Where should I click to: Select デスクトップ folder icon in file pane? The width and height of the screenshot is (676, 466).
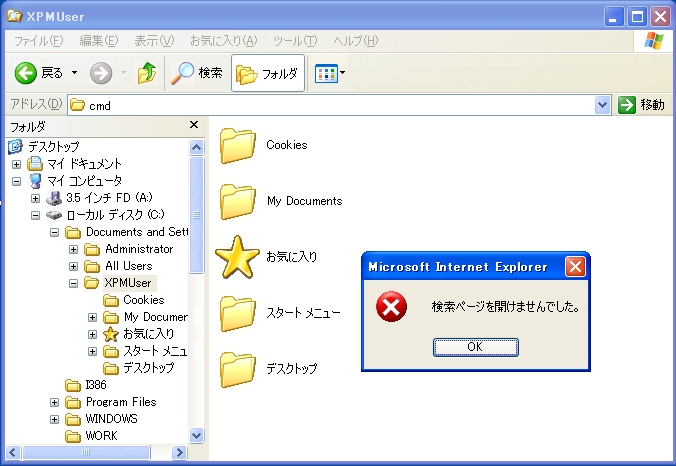(238, 369)
